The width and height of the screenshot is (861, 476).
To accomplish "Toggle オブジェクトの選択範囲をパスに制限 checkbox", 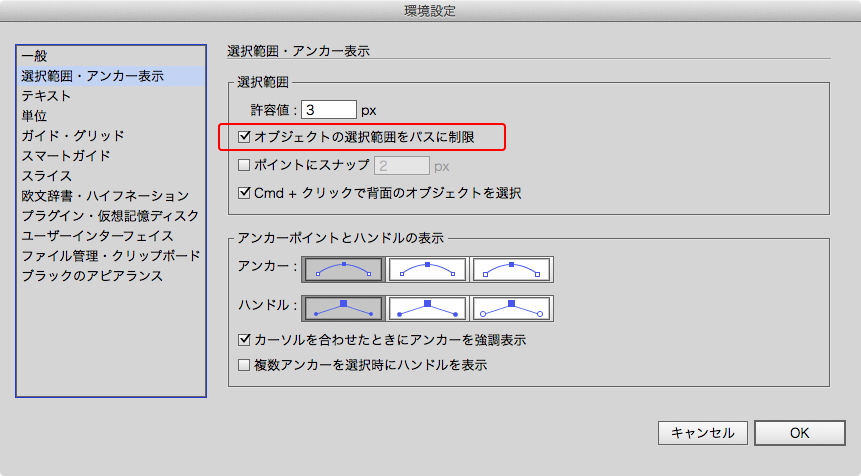I will point(245,136).
